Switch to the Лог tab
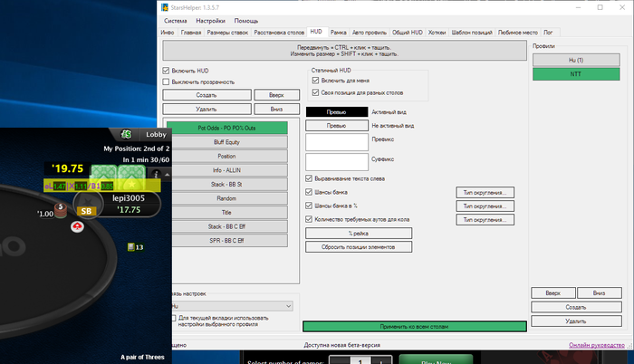 tap(548, 33)
